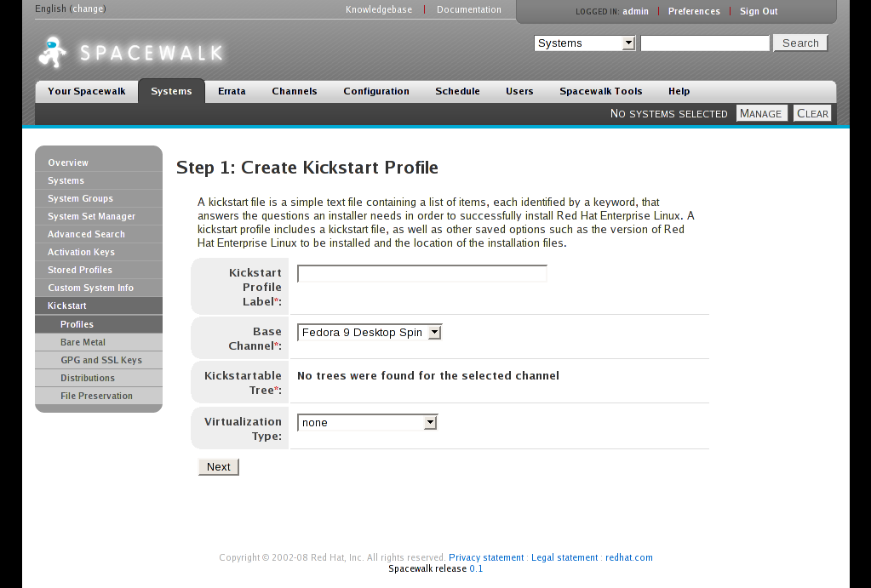This screenshot has height=588, width=871.
Task: Open Bare Metal under Kickstart
Action: pos(99,342)
